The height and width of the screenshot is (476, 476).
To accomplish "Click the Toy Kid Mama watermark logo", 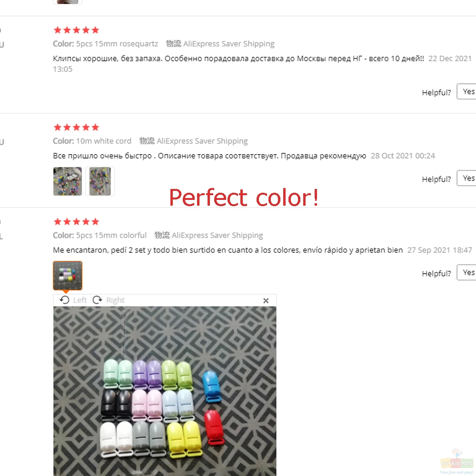I will 457,462.
